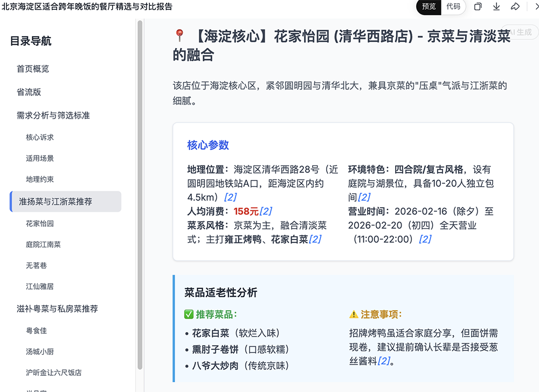
Task: Open the [2] citation next to 人均消费 158元
Action: [266, 211]
